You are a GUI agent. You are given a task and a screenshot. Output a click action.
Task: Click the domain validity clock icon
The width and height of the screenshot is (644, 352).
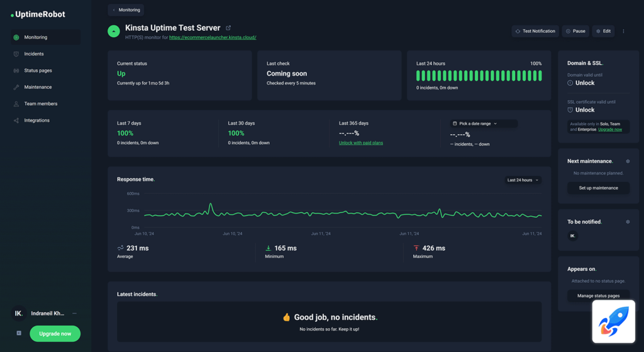pyautogui.click(x=570, y=83)
